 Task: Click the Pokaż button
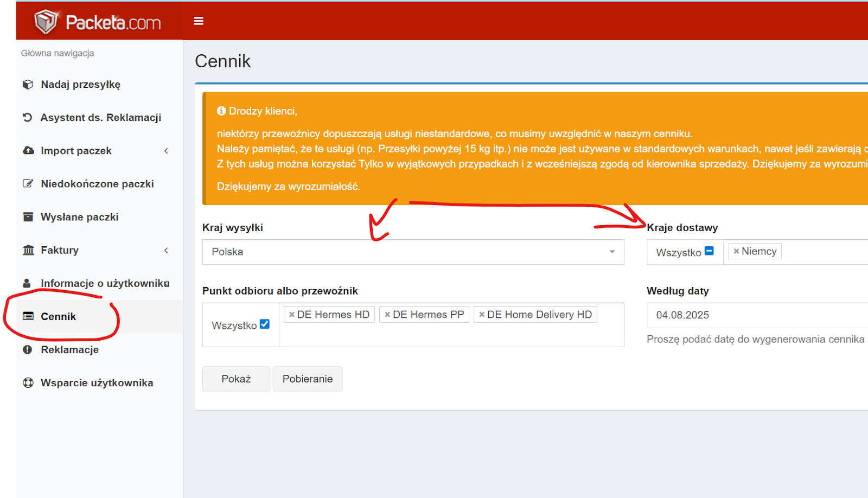coord(236,379)
